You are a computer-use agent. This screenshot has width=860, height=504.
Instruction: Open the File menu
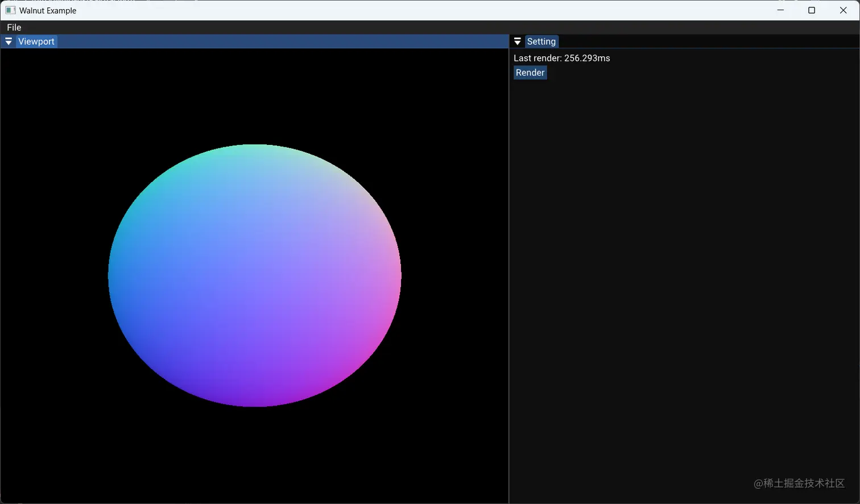(x=14, y=27)
